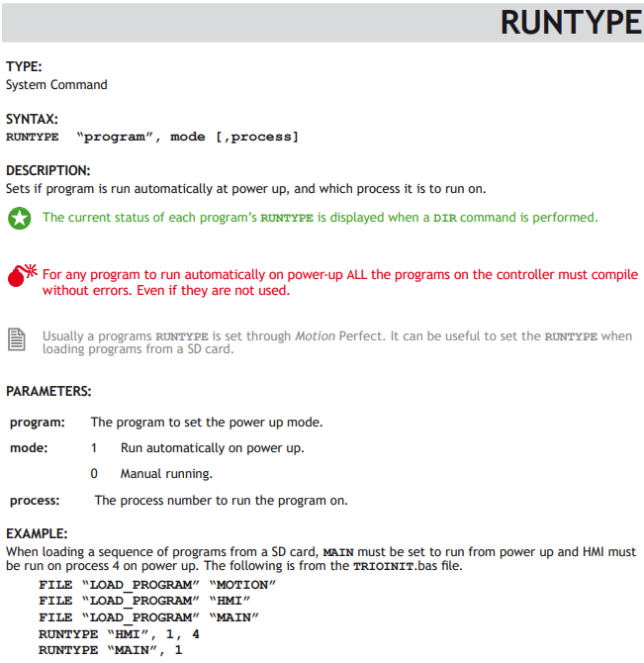Click the syntax line with [,process]

pyautogui.click(x=152, y=138)
